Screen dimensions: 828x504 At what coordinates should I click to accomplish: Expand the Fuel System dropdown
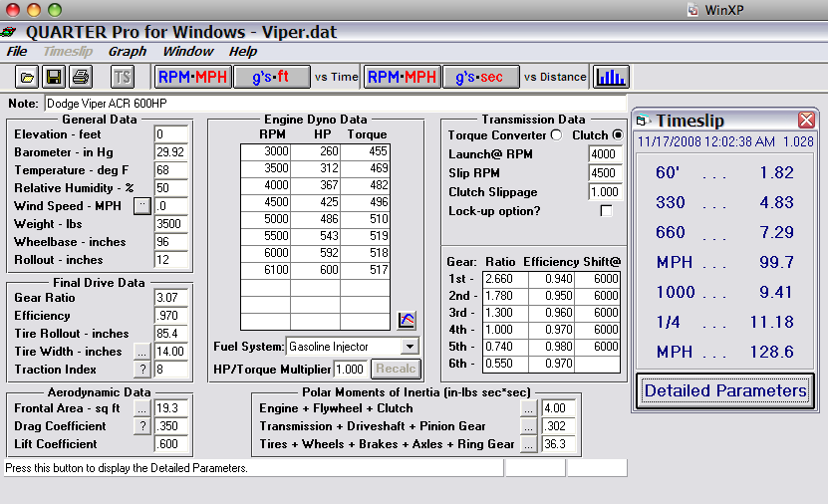pyautogui.click(x=409, y=347)
